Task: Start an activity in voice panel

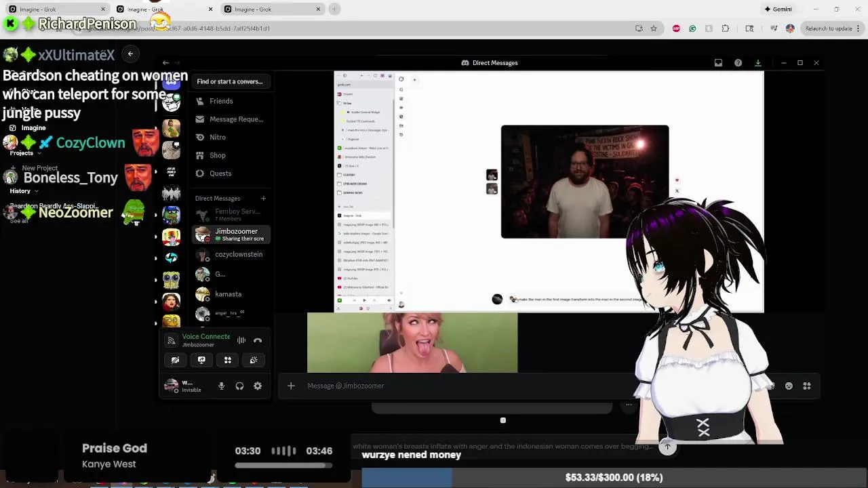Action: (228, 360)
